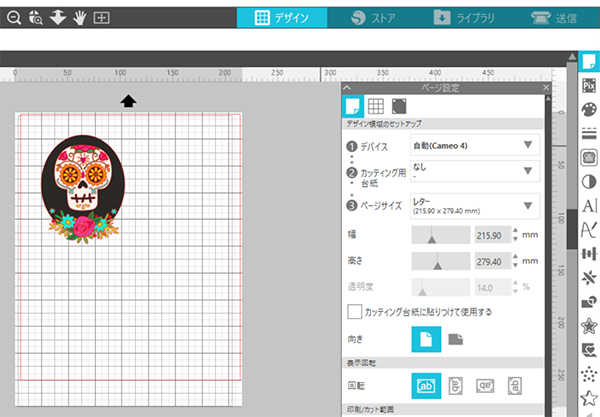
Task: Click the 幅 value field 215.90
Action: 493,235
